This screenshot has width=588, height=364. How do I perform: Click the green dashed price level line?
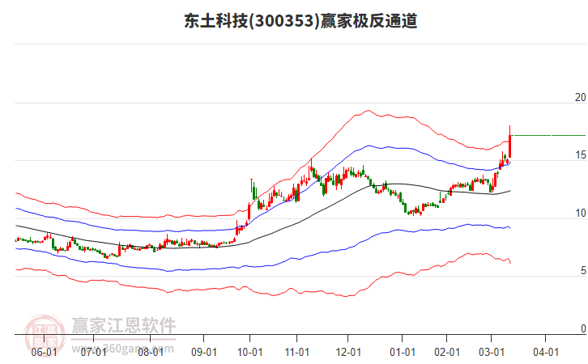[549, 136]
